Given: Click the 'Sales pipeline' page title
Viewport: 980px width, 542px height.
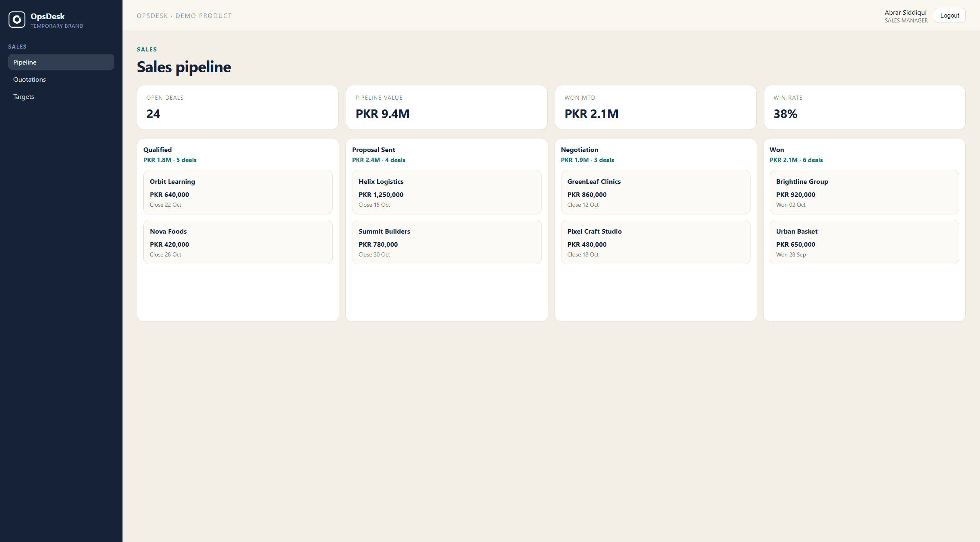Looking at the screenshot, I should coord(184,67).
